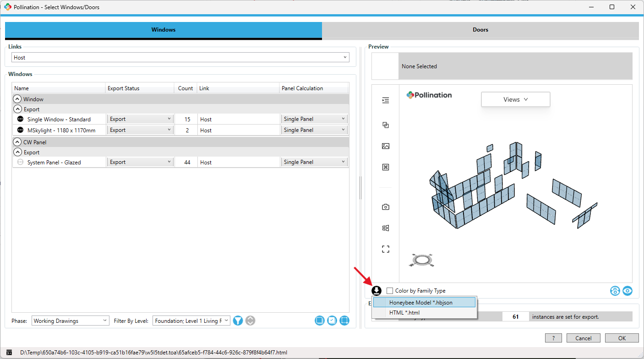The height and width of the screenshot is (359, 644).
Task: Enable the Color by Family Type checkbox
Action: (x=390, y=291)
